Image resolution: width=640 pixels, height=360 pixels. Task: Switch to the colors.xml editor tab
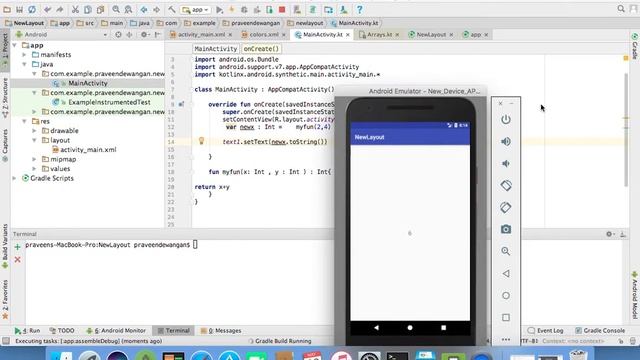[x=263, y=35]
